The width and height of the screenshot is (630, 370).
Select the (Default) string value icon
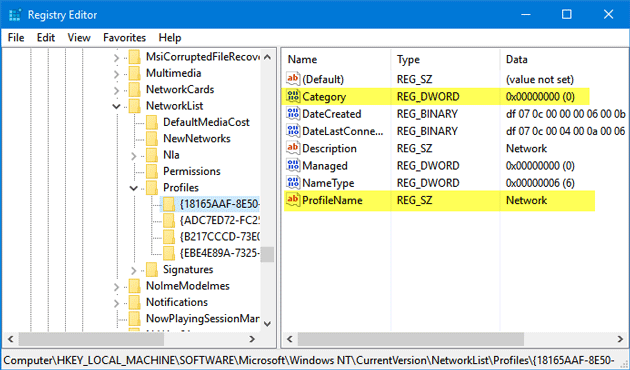click(x=293, y=79)
